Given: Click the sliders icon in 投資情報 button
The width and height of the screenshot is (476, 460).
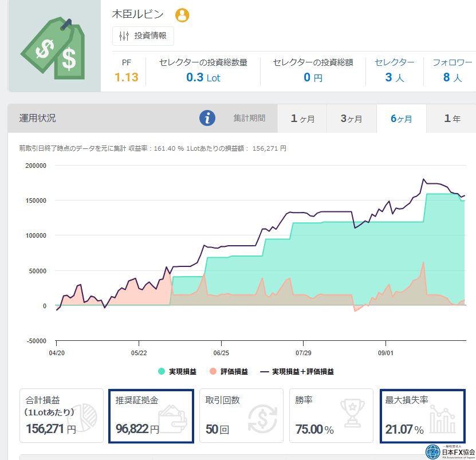Looking at the screenshot, I should point(124,36).
